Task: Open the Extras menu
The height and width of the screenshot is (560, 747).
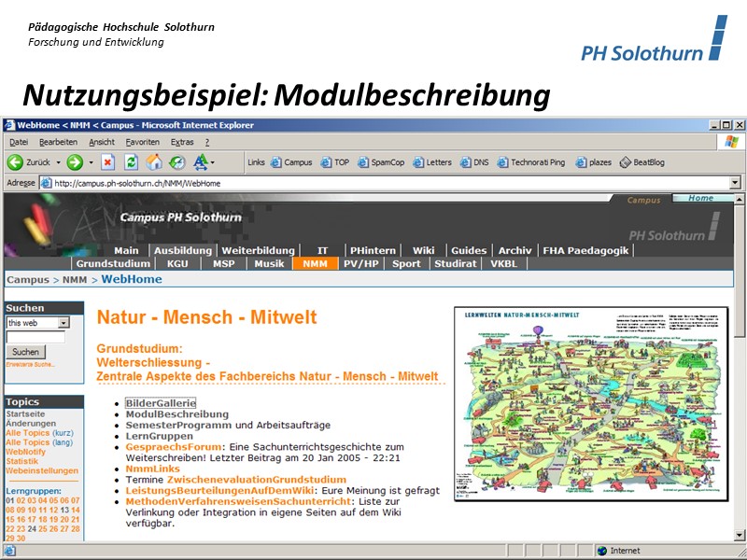Action: [x=182, y=142]
